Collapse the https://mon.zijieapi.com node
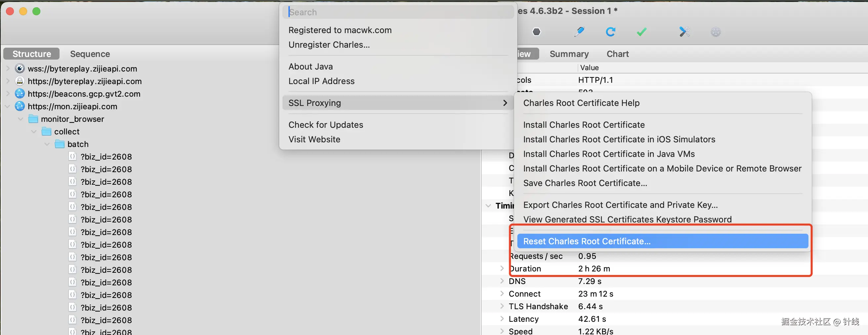Viewport: 868px width, 335px height. pos(8,106)
